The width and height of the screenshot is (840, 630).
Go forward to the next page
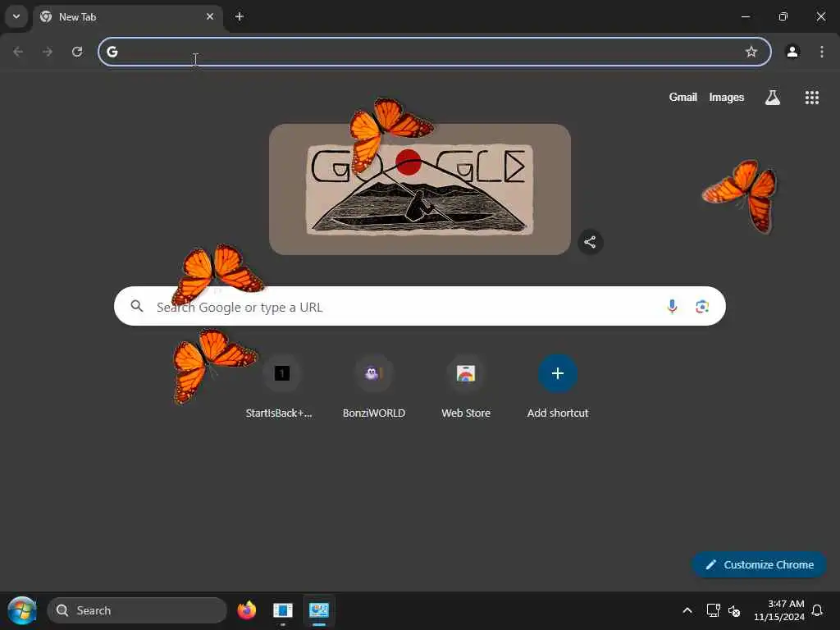point(48,52)
